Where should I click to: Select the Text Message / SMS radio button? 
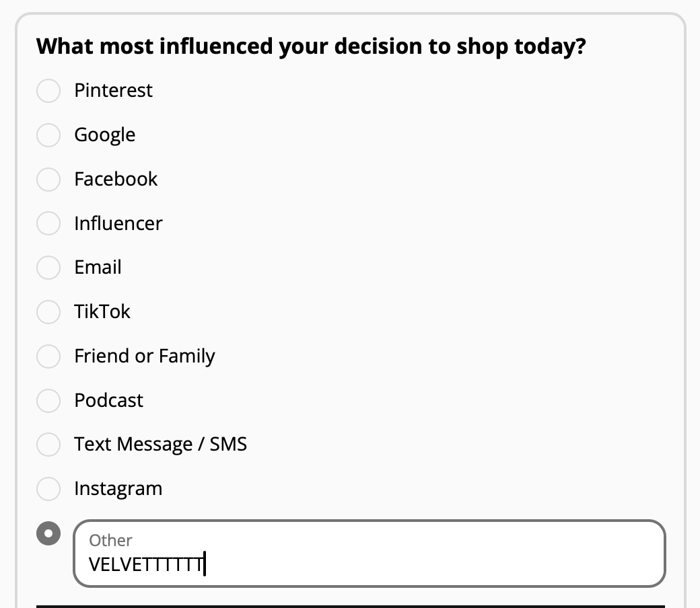point(48,445)
